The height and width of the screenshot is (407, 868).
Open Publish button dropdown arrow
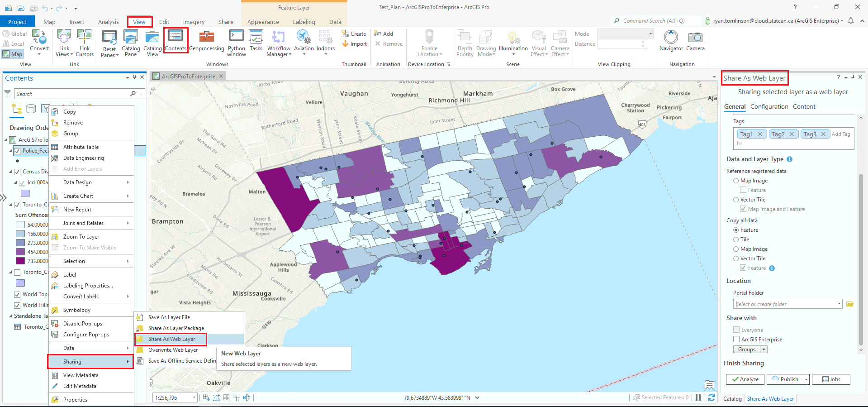(806, 379)
